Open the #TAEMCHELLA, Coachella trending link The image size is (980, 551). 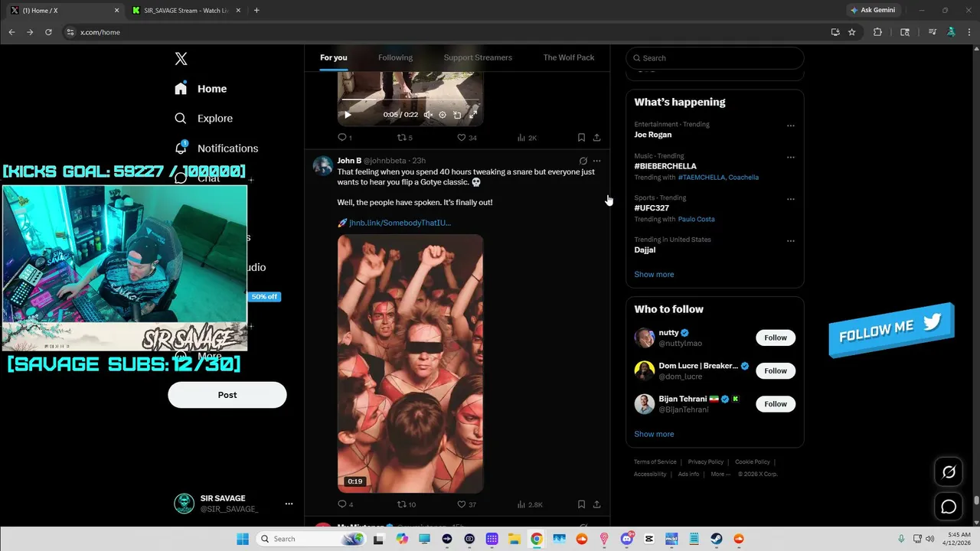pos(718,178)
